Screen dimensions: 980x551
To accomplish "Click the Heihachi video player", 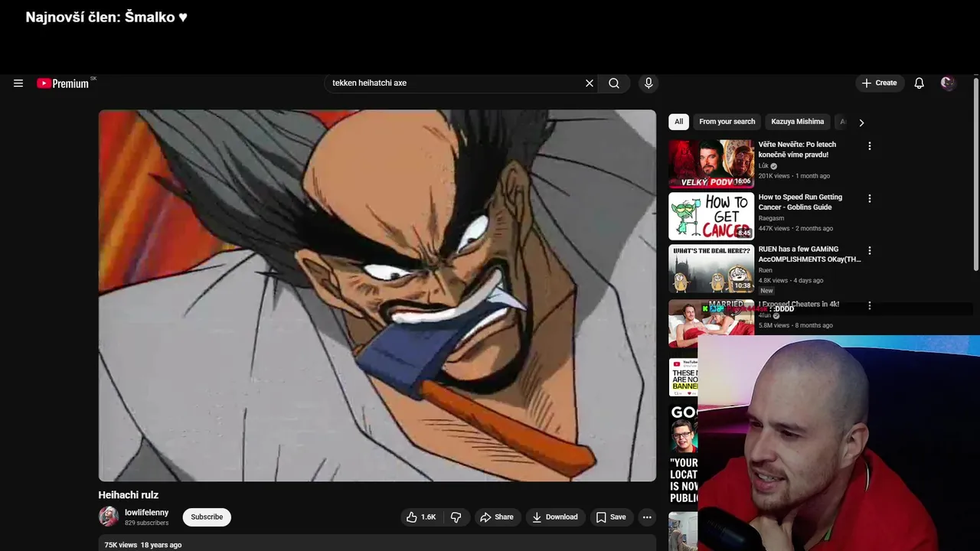I will 377,295.
